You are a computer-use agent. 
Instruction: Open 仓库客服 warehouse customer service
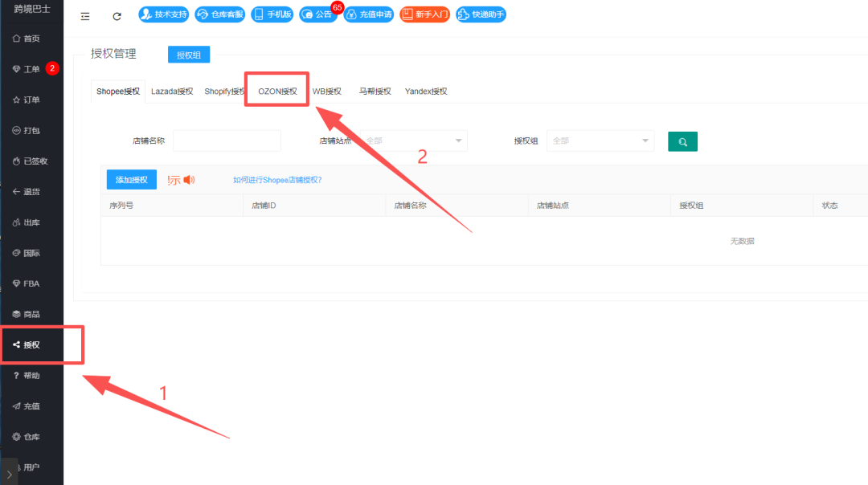tap(219, 14)
